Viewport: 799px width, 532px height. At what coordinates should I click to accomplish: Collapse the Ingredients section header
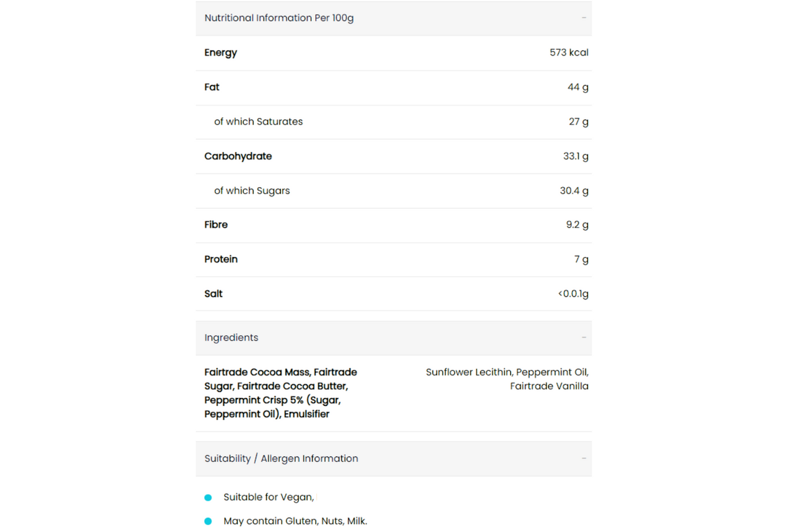pyautogui.click(x=394, y=338)
